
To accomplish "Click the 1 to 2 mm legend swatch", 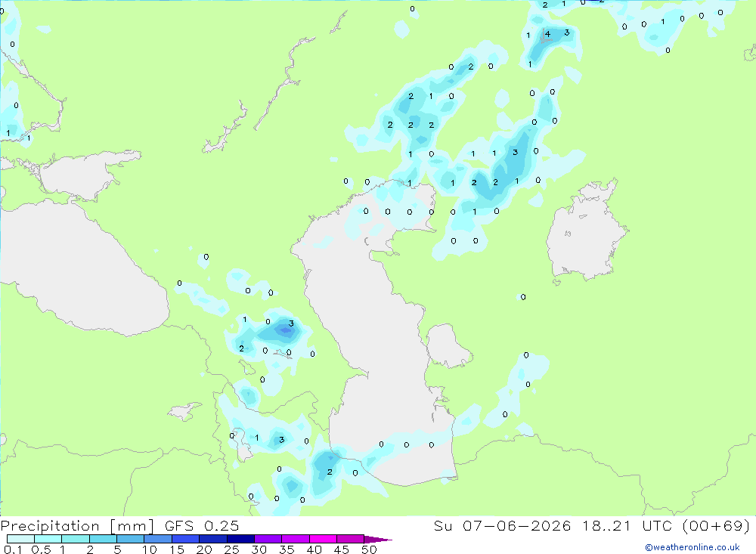I will point(75,539).
